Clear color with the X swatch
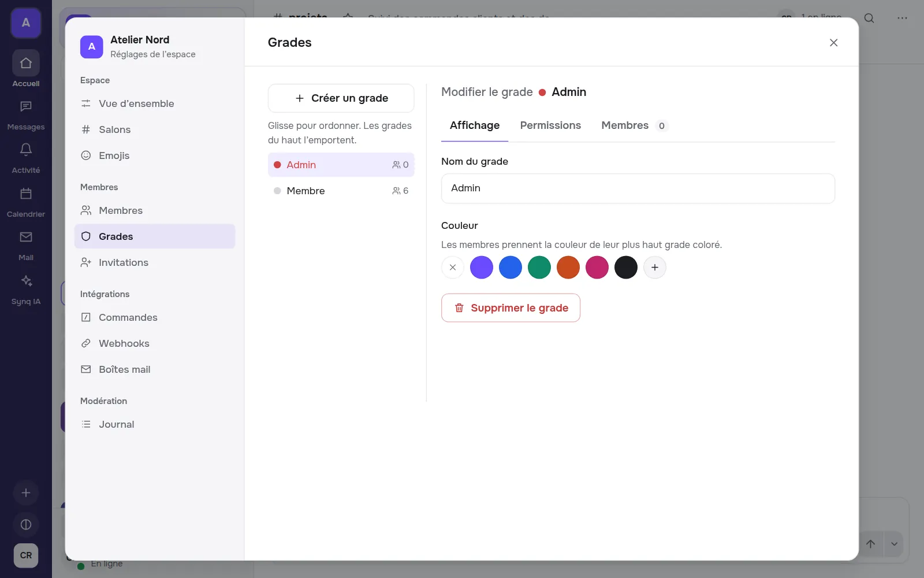Screen dimensions: 924x578 pos(453,268)
